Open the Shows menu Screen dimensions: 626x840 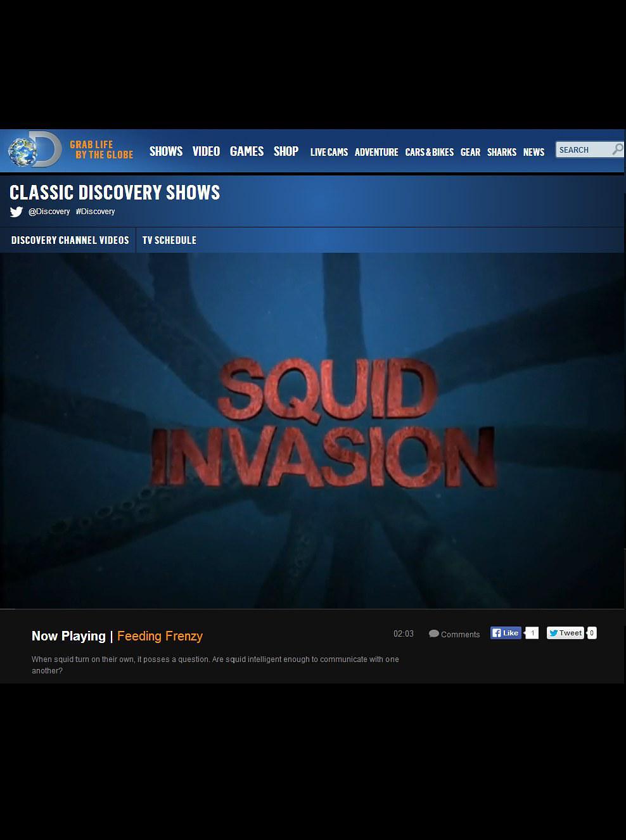click(x=166, y=151)
